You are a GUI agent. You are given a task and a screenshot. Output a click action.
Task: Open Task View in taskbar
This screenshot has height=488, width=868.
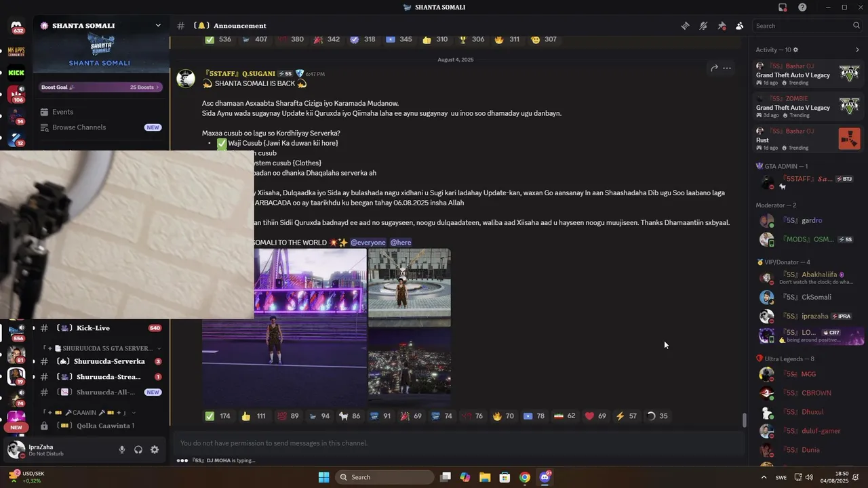(x=446, y=477)
